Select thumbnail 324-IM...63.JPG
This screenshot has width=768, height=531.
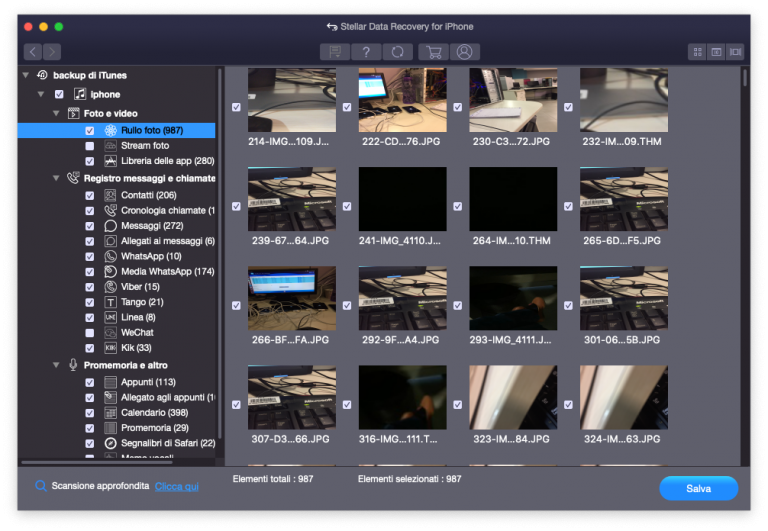pos(624,397)
